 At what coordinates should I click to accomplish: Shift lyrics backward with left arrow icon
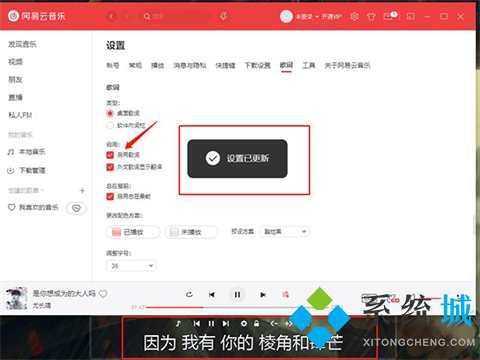coord(274,323)
